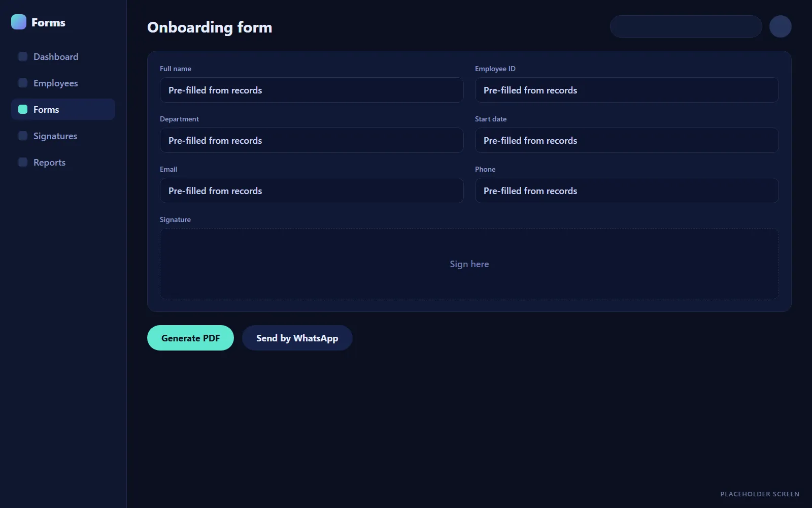The image size is (812, 508).
Task: Click the Signature field label
Action: 175,219
